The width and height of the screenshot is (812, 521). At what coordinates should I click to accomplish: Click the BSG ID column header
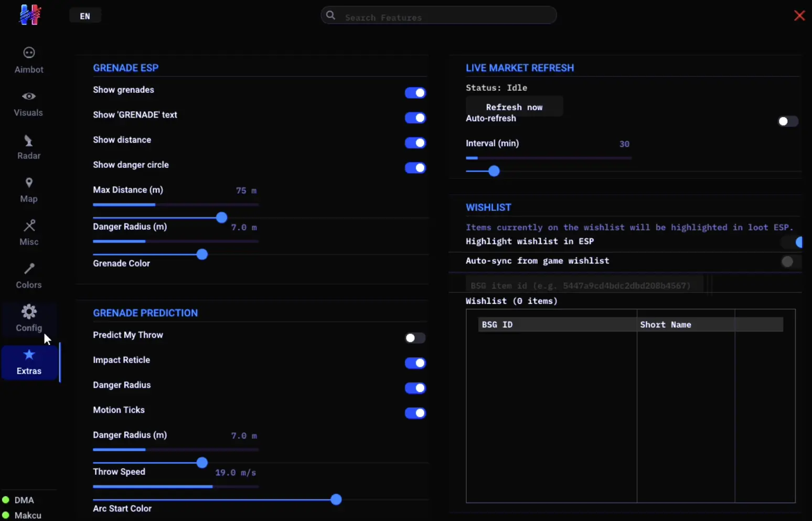pyautogui.click(x=558, y=324)
